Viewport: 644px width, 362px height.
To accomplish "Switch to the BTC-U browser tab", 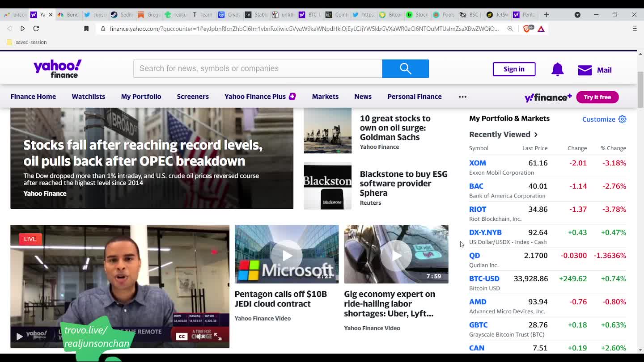I will 310,15.
